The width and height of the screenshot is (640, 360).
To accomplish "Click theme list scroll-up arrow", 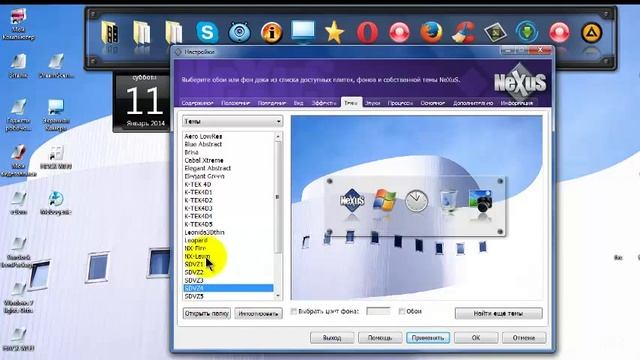I will point(278,136).
